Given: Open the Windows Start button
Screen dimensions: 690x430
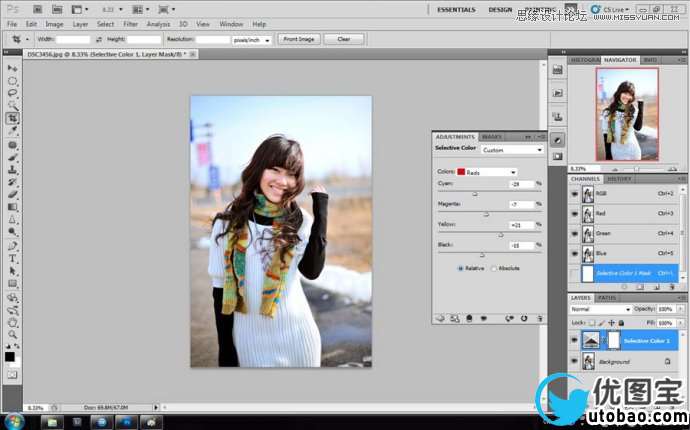Looking at the screenshot, I should point(15,422).
